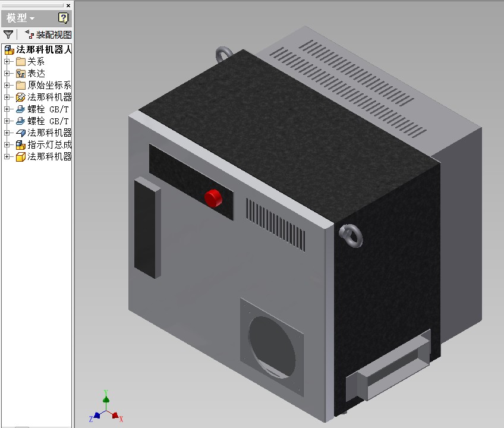Select the 关系 tree item text
504x428 pixels.
36,61
